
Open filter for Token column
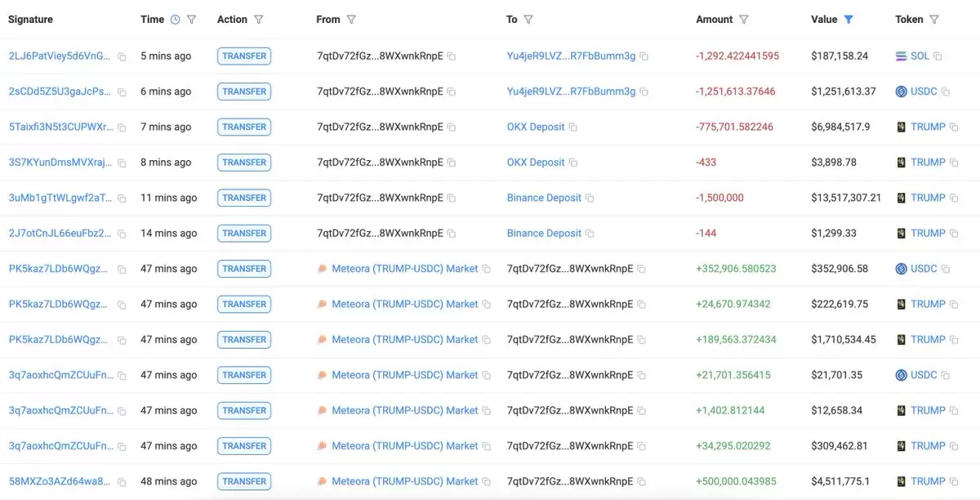click(934, 20)
